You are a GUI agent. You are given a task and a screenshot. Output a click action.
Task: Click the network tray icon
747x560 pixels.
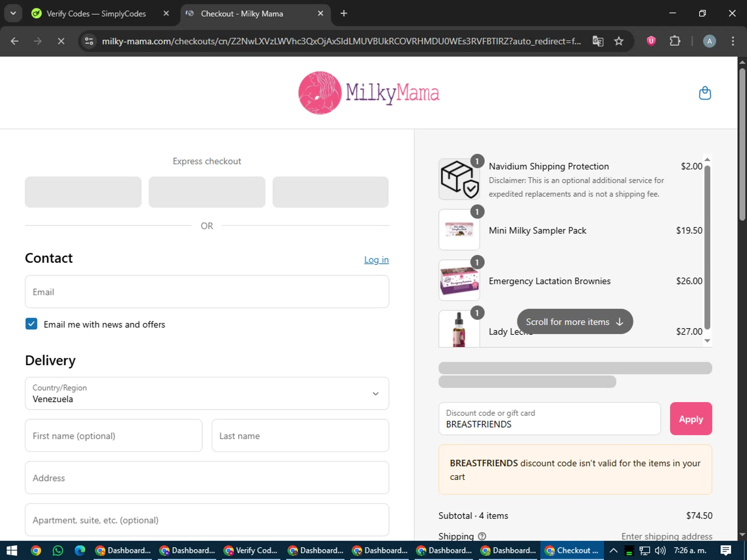[645, 551]
